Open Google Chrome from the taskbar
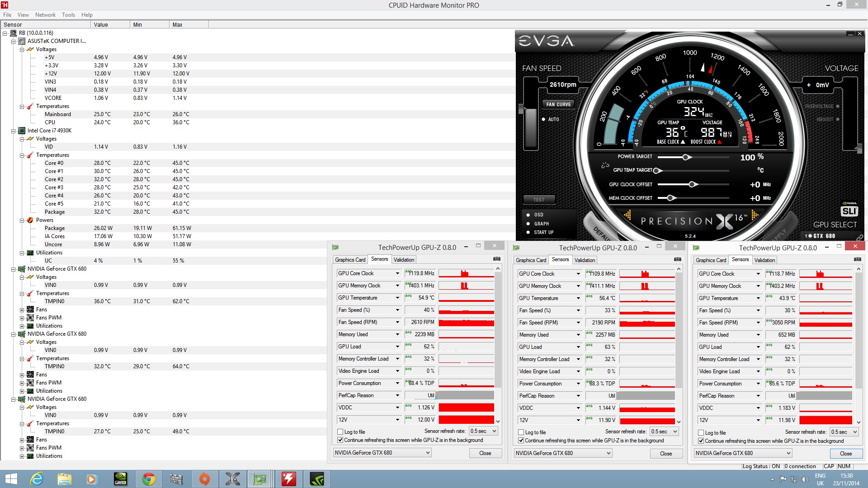 pyautogui.click(x=148, y=479)
